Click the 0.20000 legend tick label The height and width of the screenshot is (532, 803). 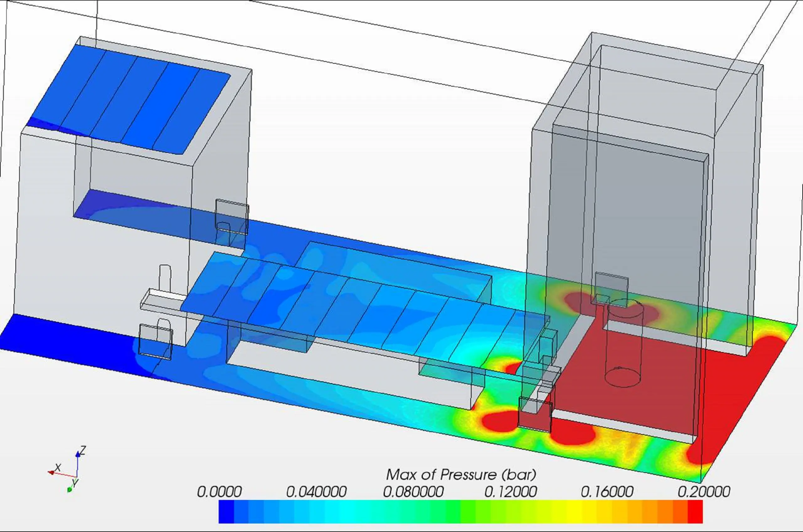(704, 492)
